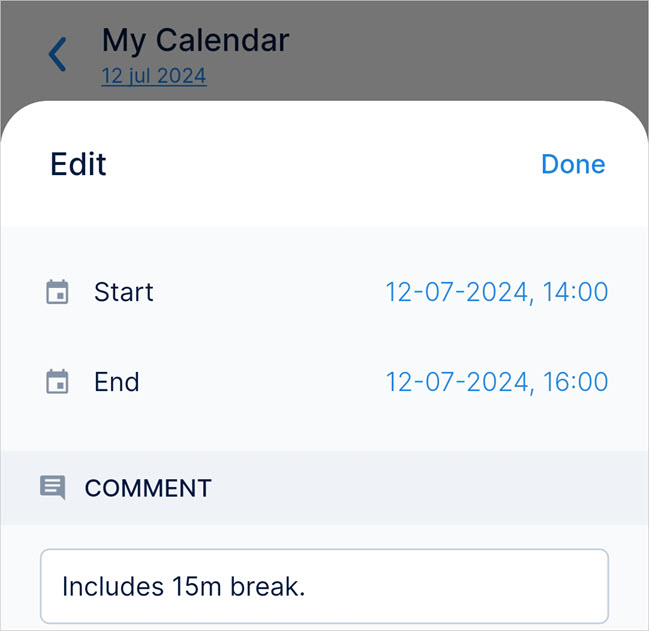Click the Edit heading of the sheet

point(78,164)
